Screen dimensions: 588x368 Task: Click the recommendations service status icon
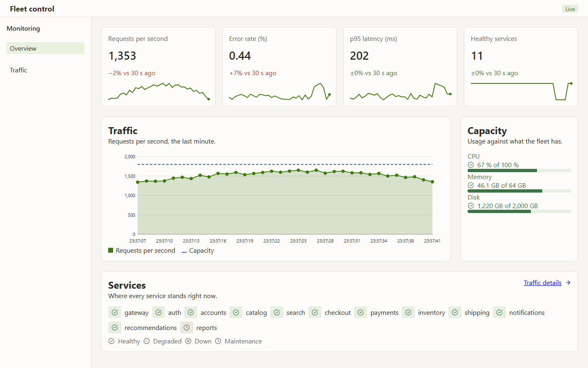click(115, 328)
